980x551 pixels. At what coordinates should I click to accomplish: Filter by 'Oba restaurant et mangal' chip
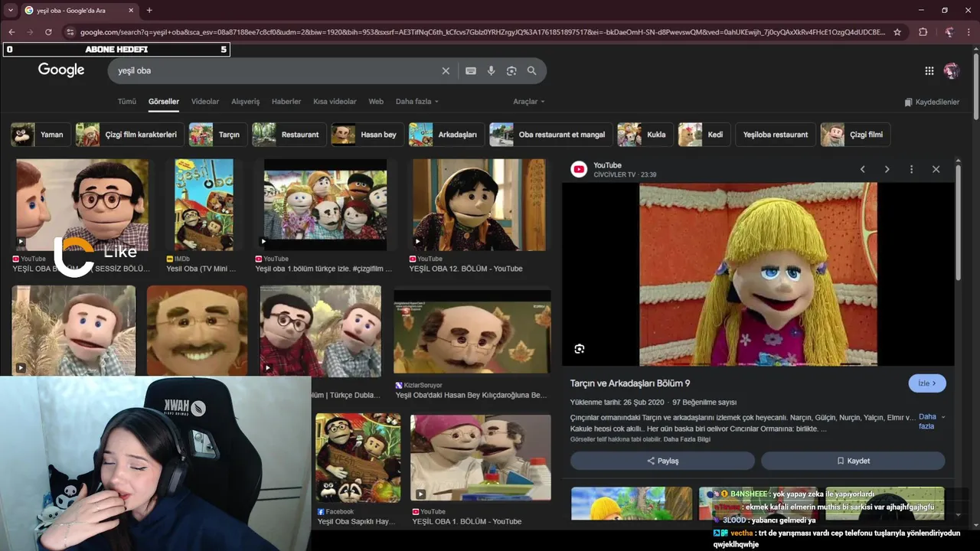pyautogui.click(x=550, y=135)
